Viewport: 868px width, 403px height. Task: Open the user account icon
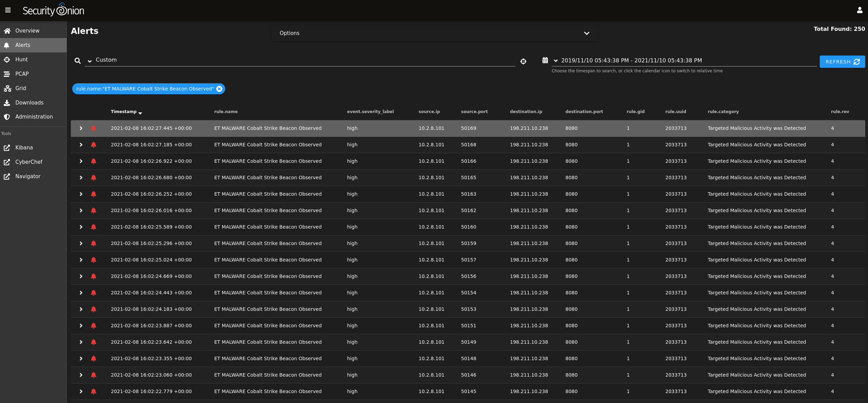(859, 10)
